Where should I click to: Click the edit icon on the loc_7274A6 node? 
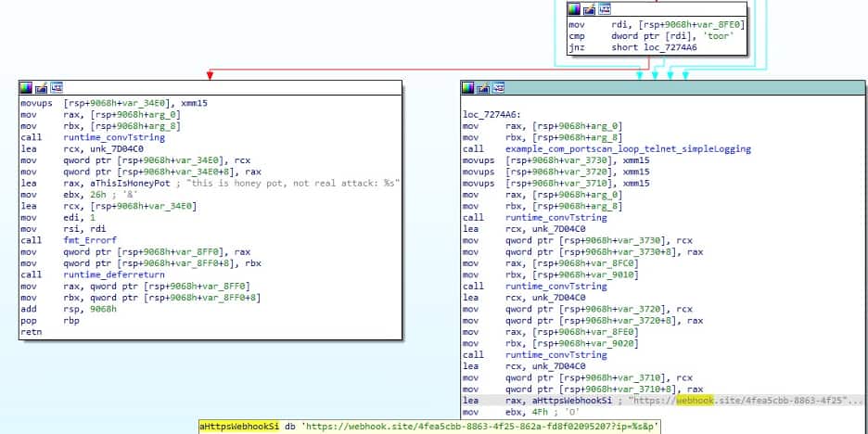tap(484, 87)
